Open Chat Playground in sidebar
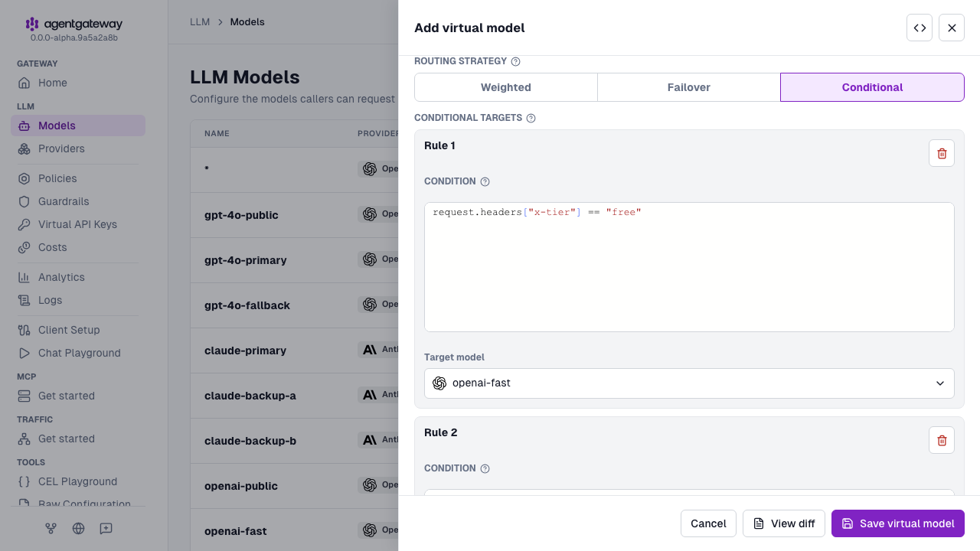Screen dimensions: 980x551 [78, 353]
